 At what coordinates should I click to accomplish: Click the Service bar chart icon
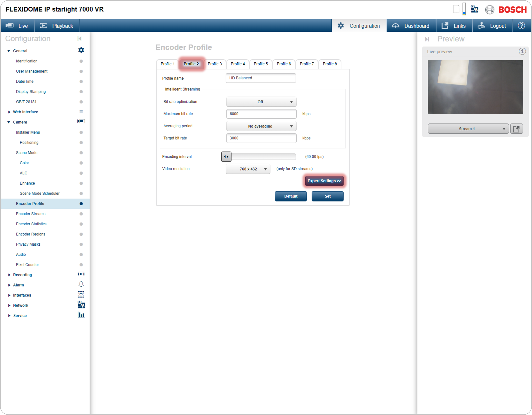pyautogui.click(x=81, y=315)
